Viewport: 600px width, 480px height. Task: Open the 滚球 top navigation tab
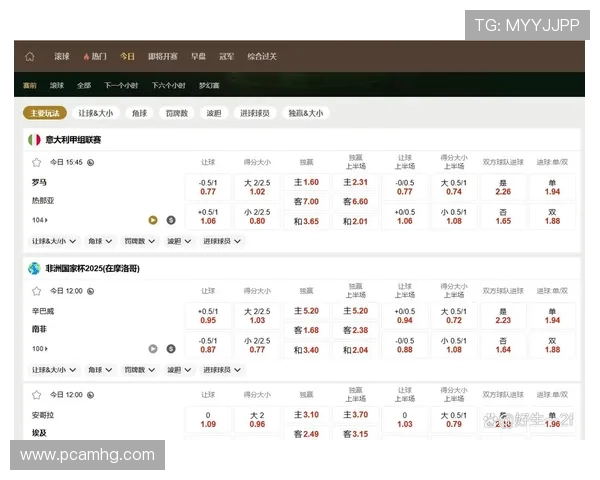coord(62,57)
